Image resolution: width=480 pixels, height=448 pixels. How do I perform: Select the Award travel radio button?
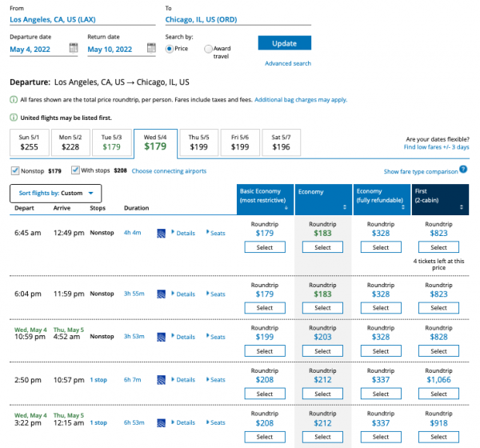click(209, 49)
